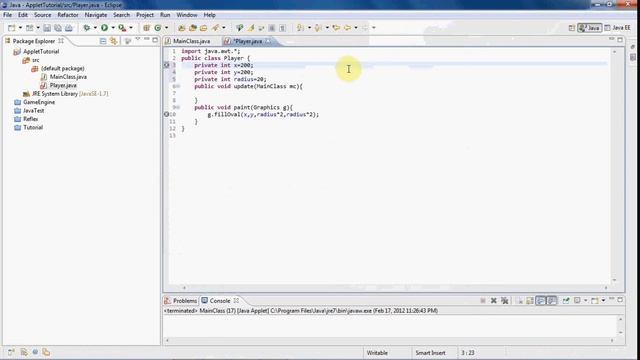The image size is (640, 360).
Task: Open the Debug configurations dropdown arrow
Action: click(95, 28)
